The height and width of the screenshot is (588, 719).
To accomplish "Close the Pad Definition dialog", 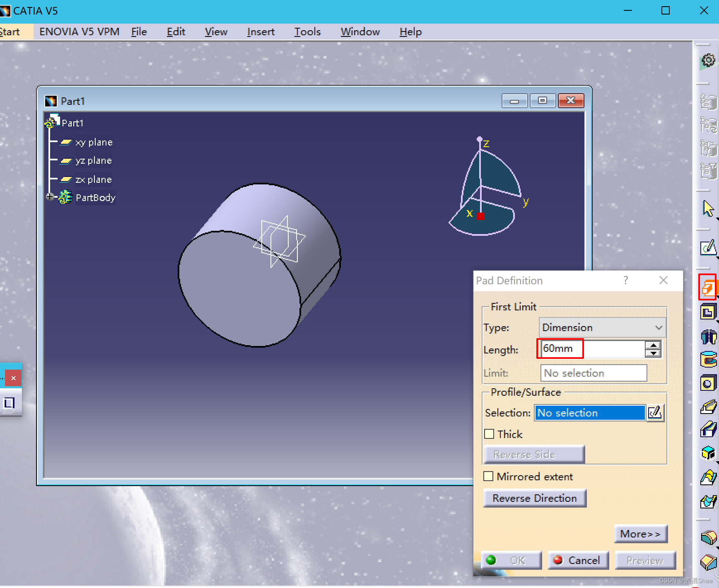I will tap(664, 281).
